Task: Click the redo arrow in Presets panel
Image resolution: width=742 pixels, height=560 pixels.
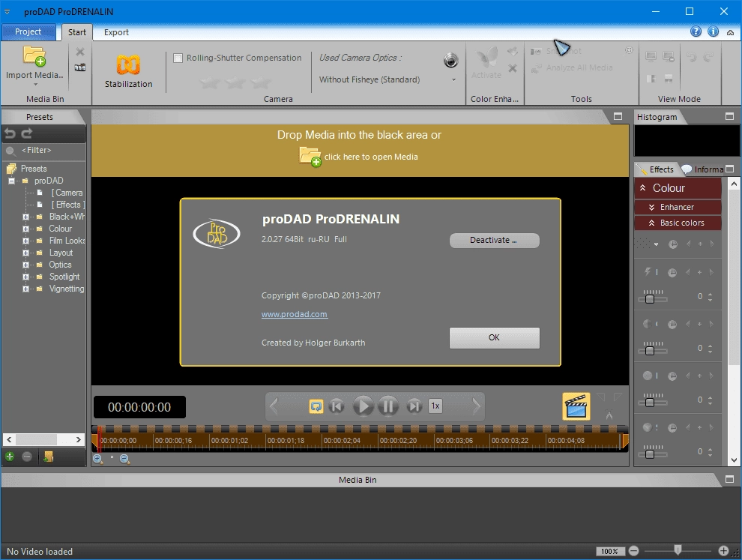Action: point(27,133)
